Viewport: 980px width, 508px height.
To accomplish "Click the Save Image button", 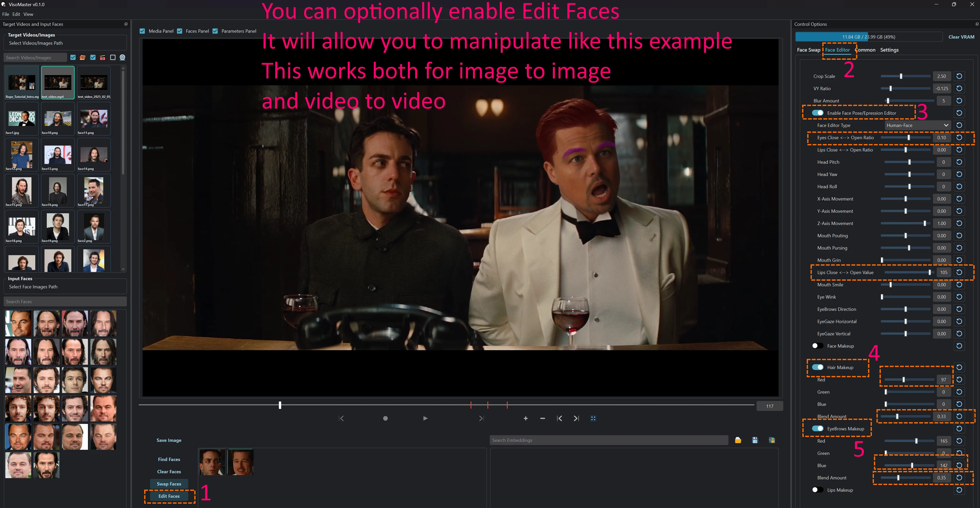I will 169,440.
